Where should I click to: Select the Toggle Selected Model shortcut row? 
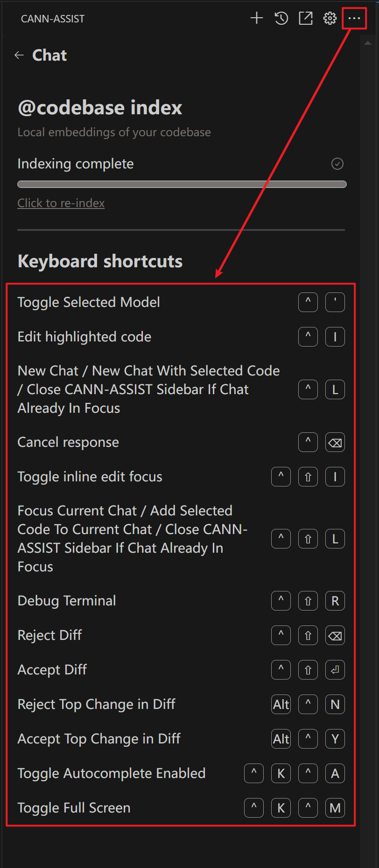coord(89,302)
